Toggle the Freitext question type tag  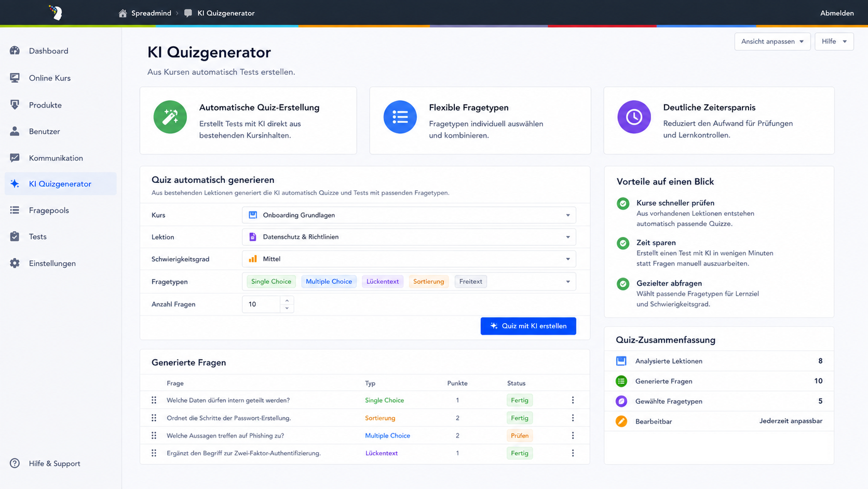(x=470, y=282)
